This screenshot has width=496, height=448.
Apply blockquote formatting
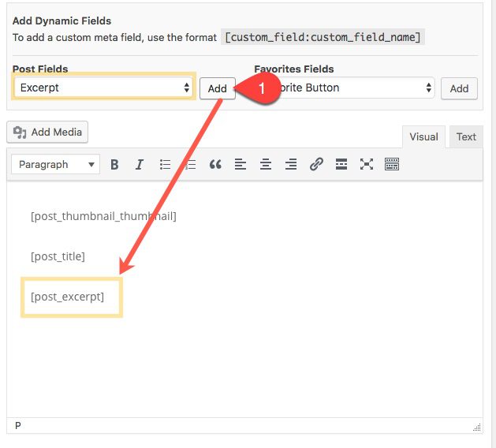pos(215,165)
